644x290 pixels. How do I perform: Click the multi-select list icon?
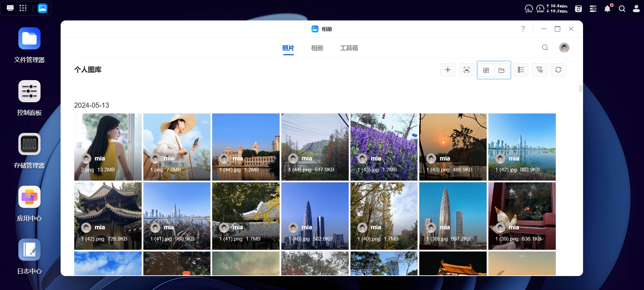tap(521, 70)
